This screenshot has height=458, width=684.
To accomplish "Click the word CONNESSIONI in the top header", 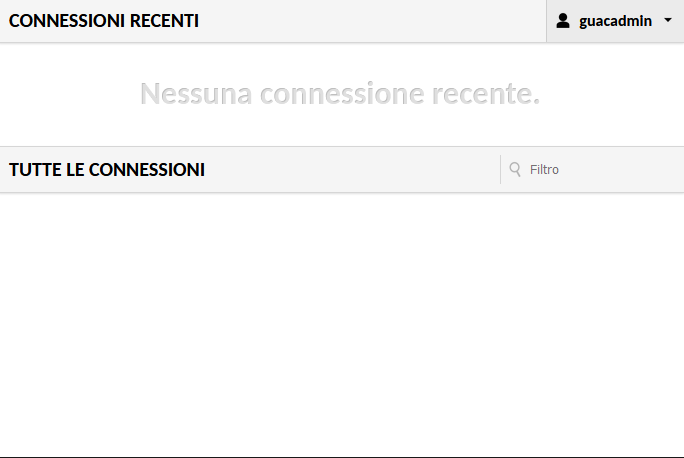I will [x=67, y=21].
